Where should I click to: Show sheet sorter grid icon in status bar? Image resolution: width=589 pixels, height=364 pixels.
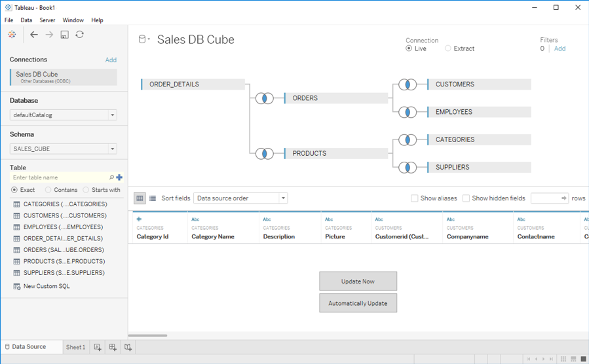pyautogui.click(x=563, y=359)
